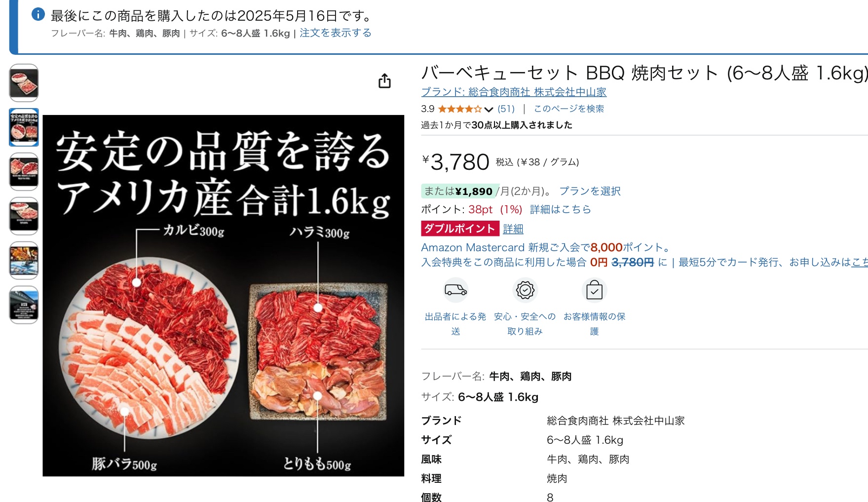Image resolution: width=868 pixels, height=502 pixels.
Task: Open the 注文を表示する link
Action: click(x=336, y=33)
